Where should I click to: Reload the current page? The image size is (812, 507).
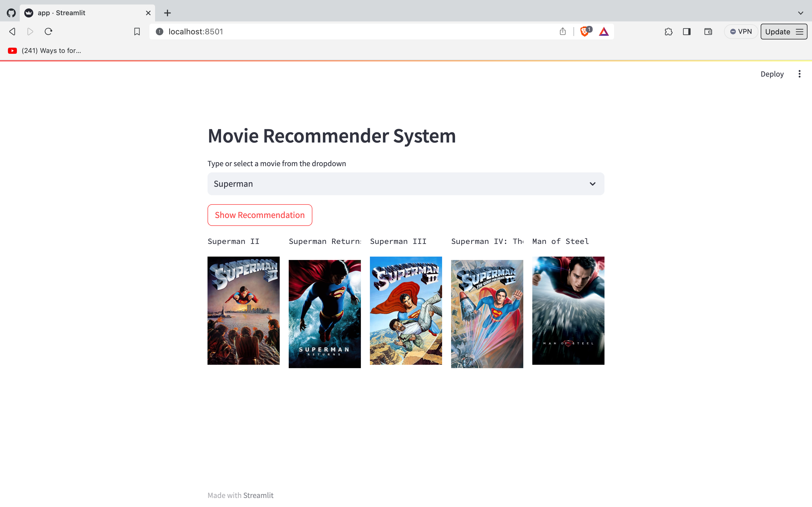[48, 31]
